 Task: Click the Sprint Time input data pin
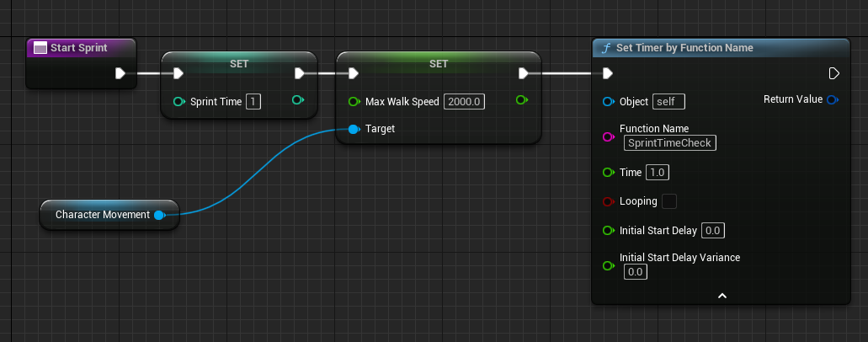coord(178,101)
